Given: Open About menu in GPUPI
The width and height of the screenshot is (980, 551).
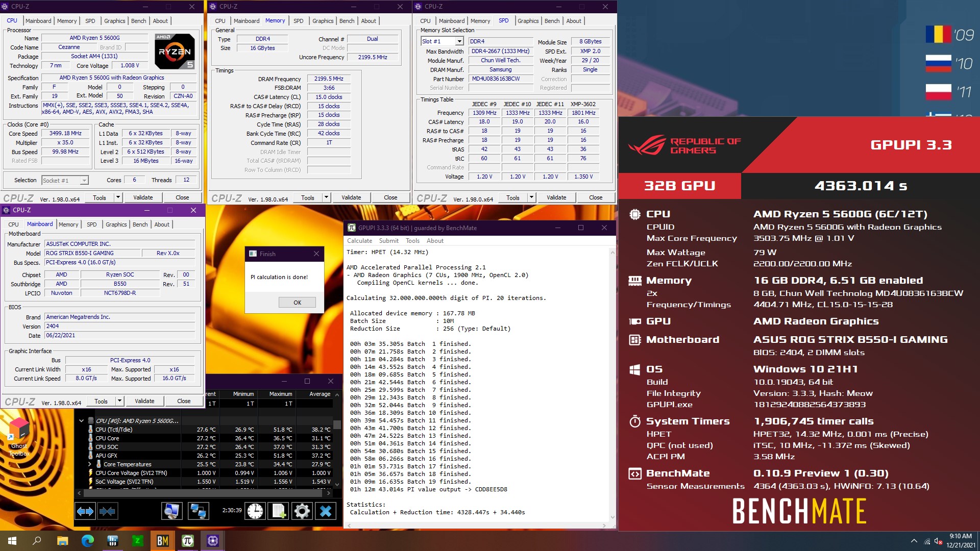Looking at the screenshot, I should [435, 241].
